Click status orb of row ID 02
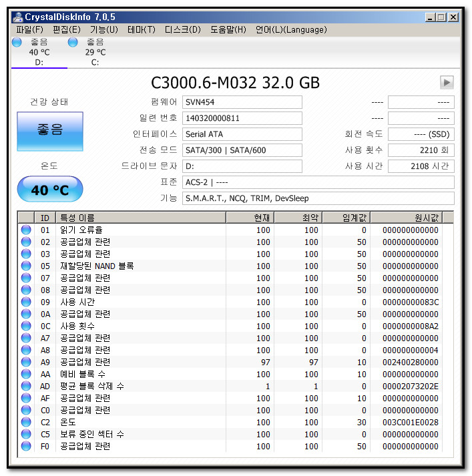 [x=26, y=242]
